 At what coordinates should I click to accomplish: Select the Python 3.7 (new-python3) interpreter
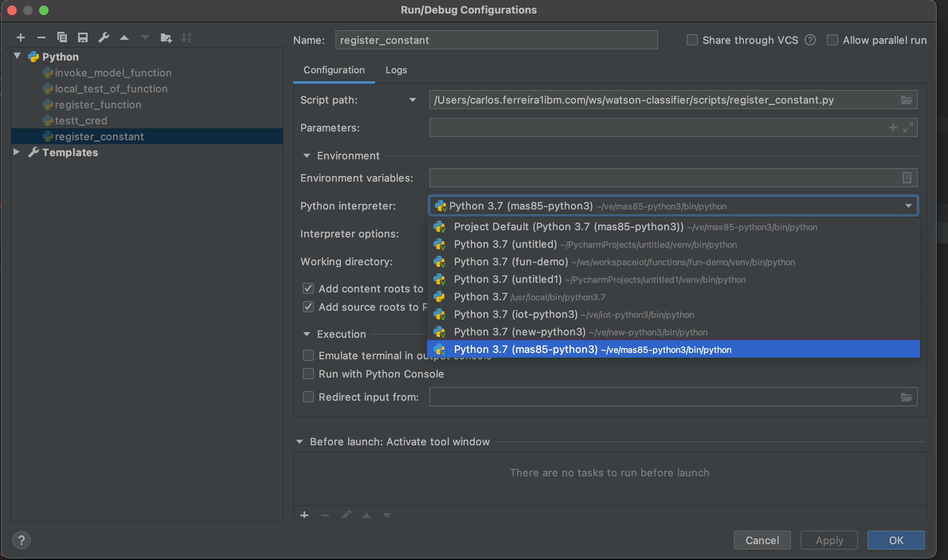[673, 332]
